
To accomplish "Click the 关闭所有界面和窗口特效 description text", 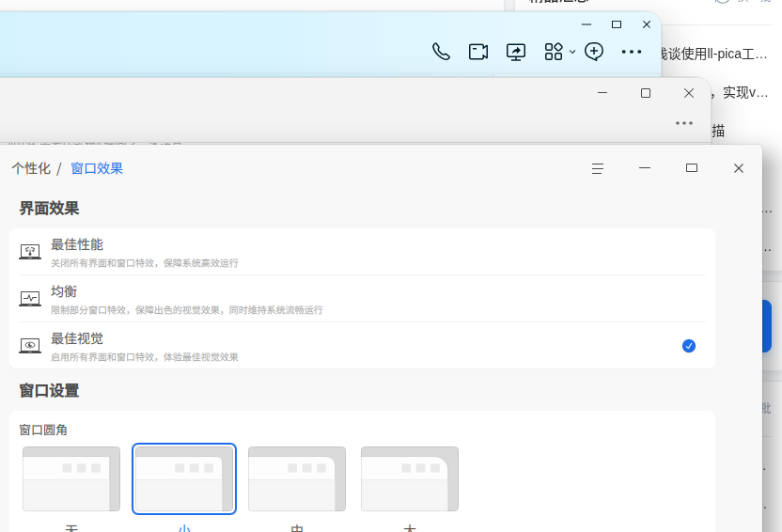I will pos(144,263).
